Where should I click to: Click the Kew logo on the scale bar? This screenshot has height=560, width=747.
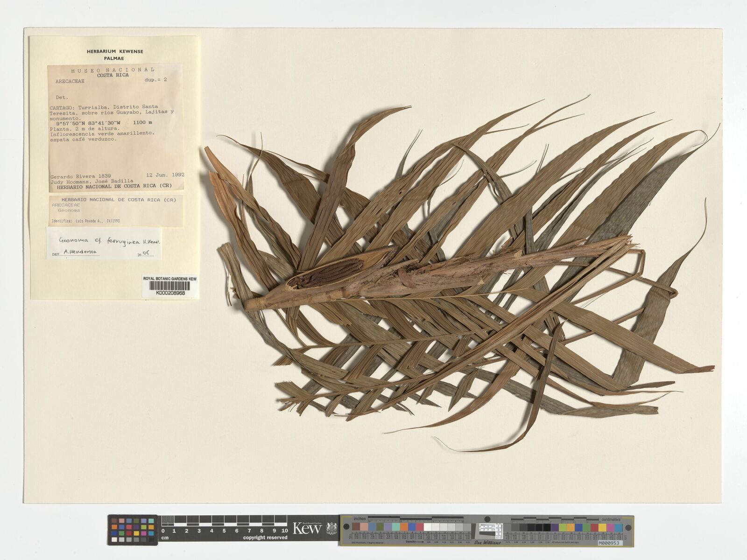point(307,529)
